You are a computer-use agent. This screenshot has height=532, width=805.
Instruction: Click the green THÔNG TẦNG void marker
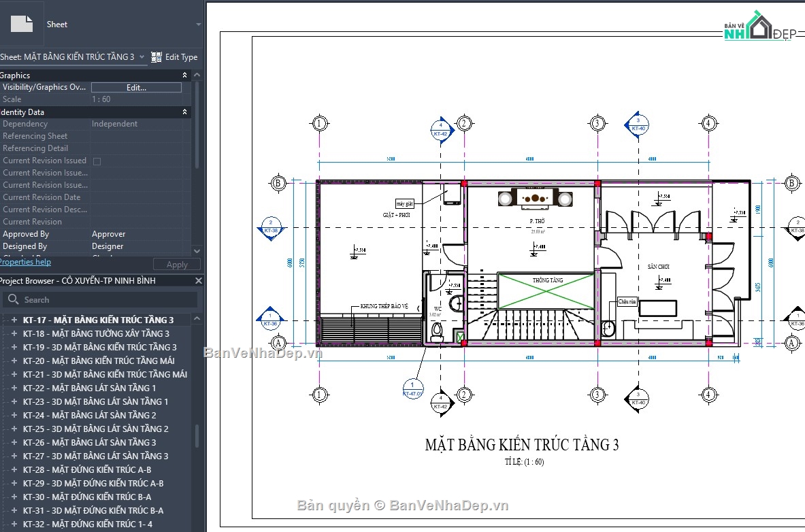click(546, 292)
